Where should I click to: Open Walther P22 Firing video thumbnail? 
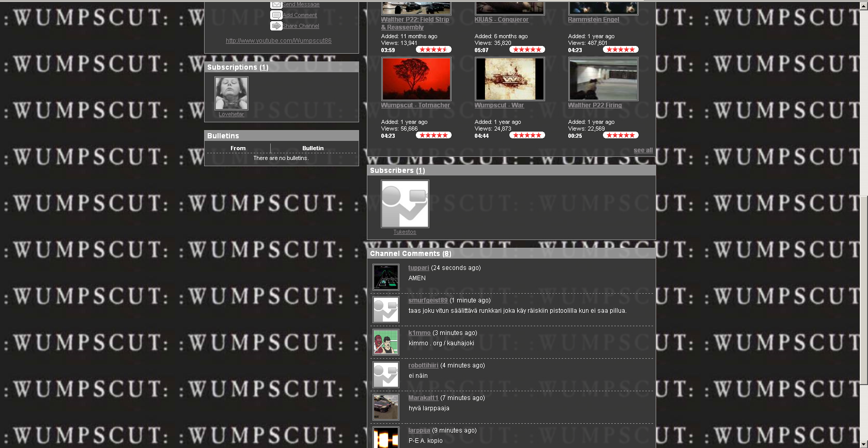[603, 79]
